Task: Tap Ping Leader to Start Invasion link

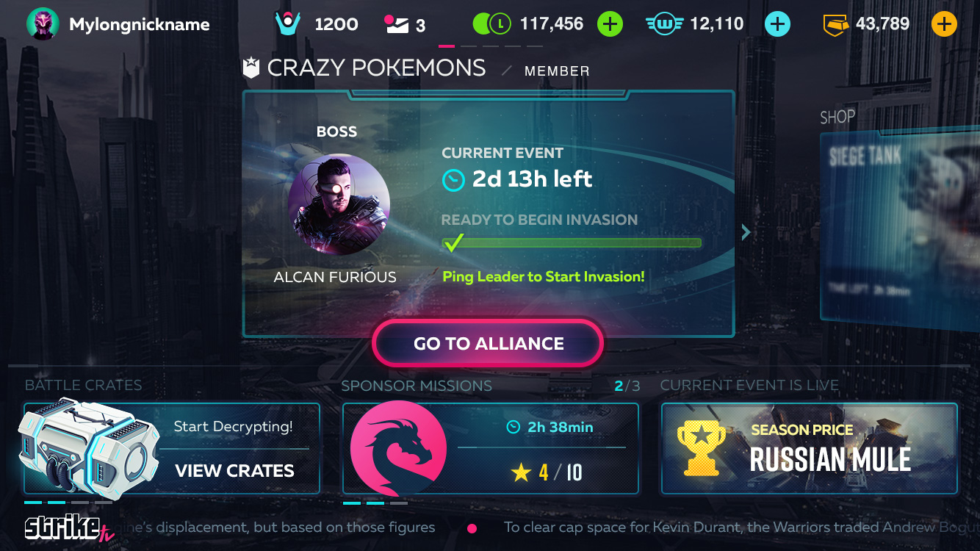Action: [544, 277]
